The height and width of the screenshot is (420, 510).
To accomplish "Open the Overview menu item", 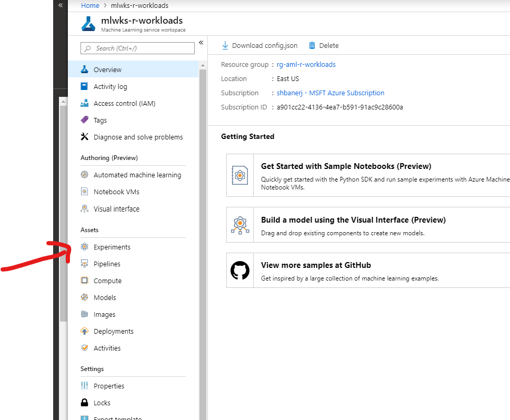I will coord(133,69).
